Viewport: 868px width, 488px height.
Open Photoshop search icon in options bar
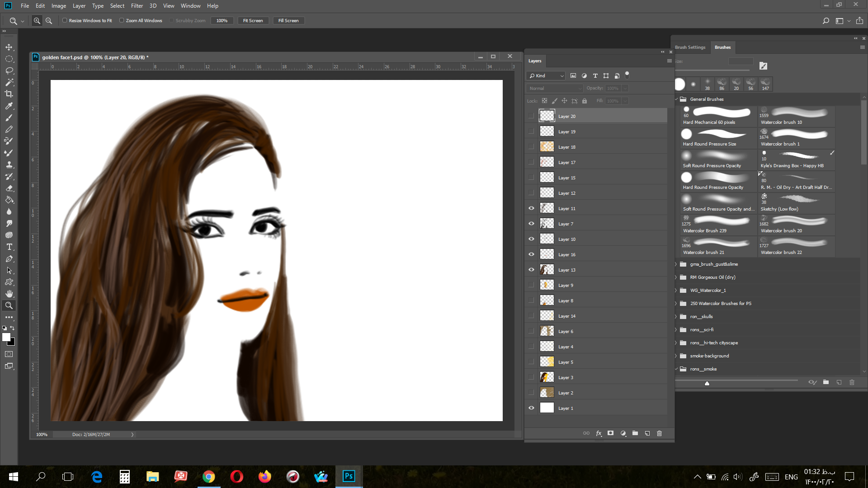(826, 21)
